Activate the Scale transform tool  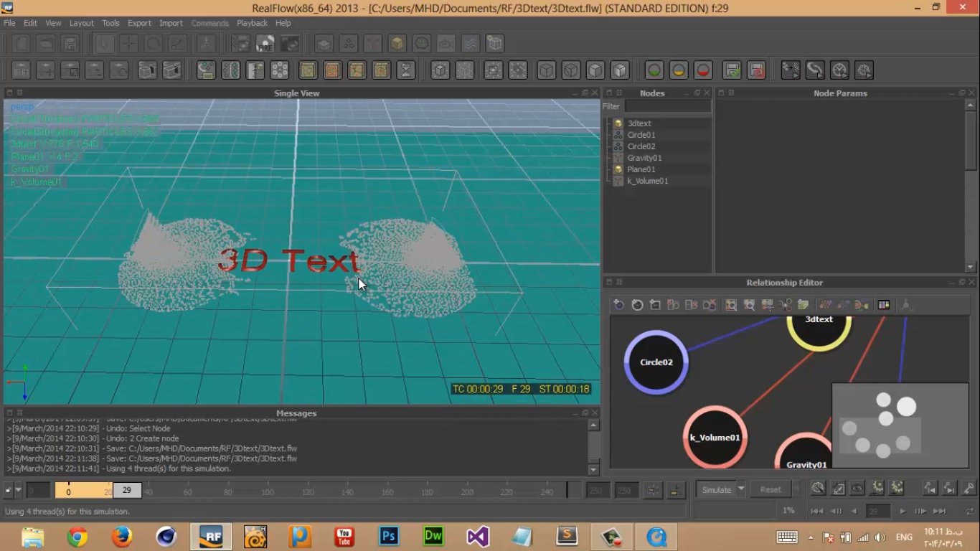[177, 44]
